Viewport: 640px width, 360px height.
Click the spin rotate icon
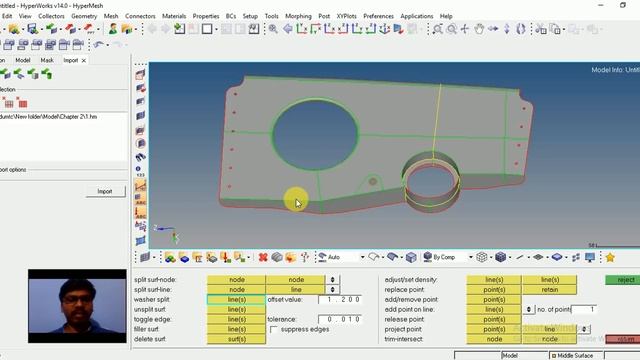[x=521, y=29]
